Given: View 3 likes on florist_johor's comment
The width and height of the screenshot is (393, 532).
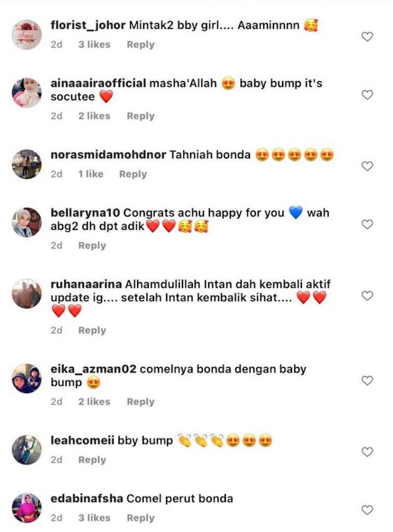Looking at the screenshot, I should (x=94, y=45).
